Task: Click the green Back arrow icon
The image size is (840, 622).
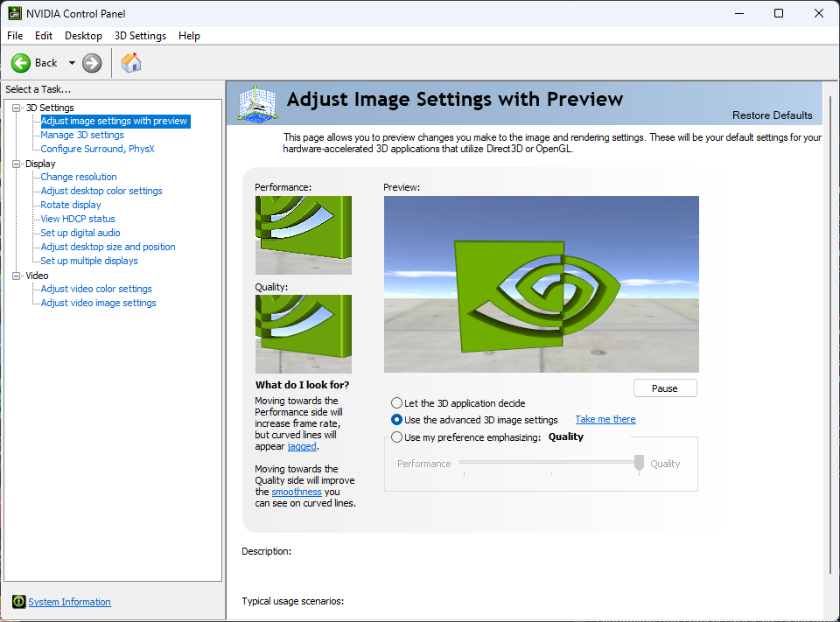Action: click(21, 63)
